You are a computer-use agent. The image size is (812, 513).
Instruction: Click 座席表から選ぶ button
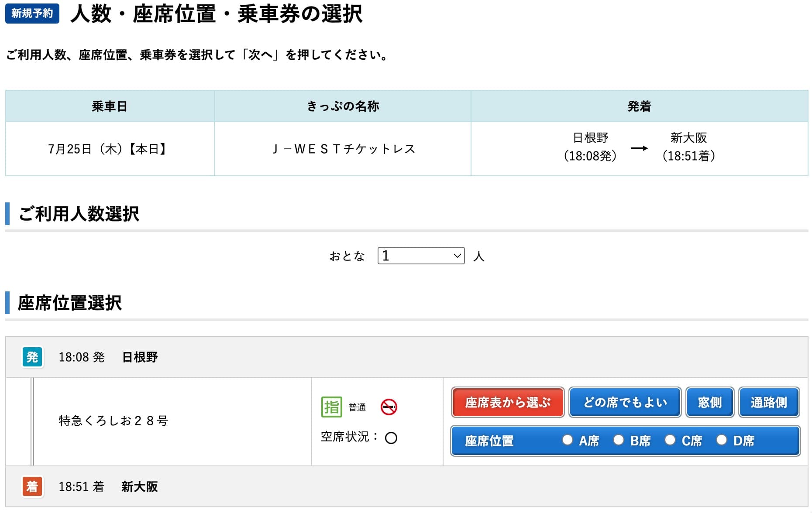click(508, 402)
